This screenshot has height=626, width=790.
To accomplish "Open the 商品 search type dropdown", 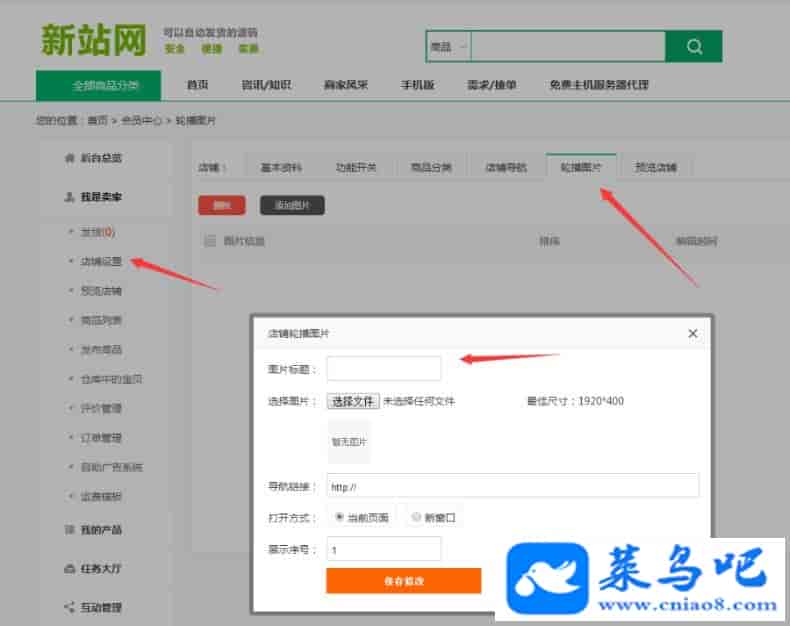I will point(448,47).
